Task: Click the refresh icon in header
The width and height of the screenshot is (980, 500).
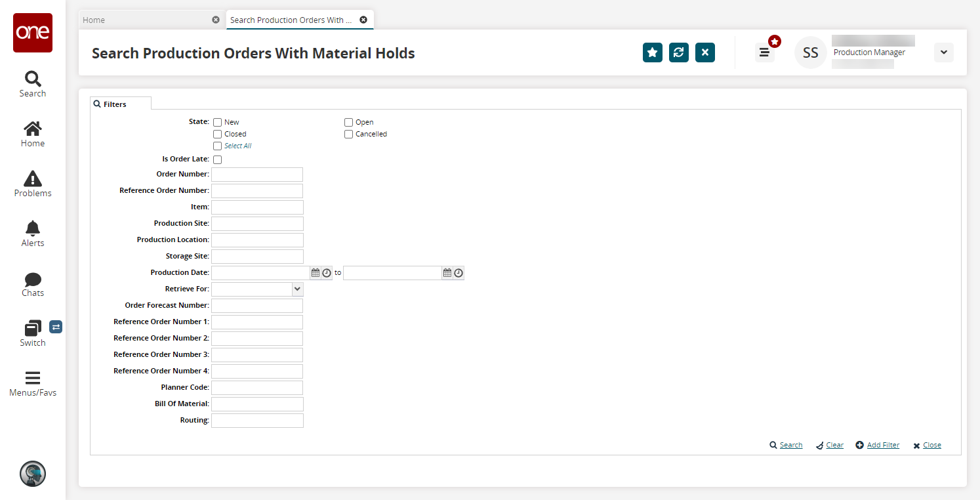Action: [x=679, y=52]
